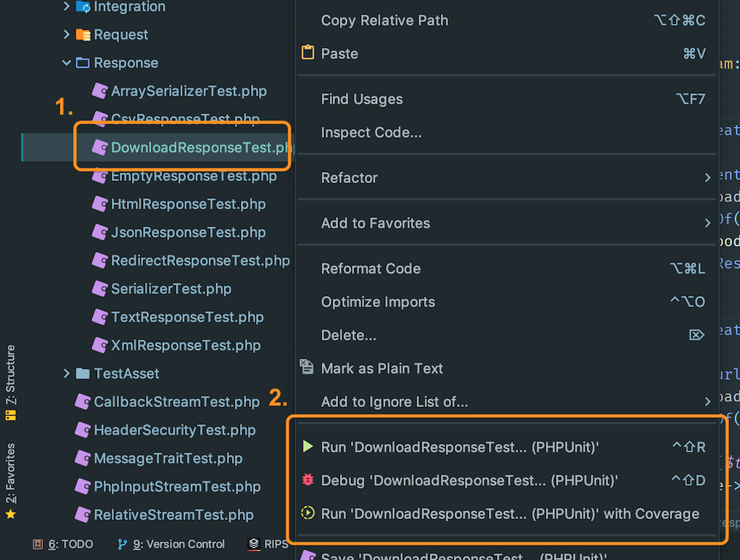
Task: Click the HeaderSecurityTest.php file icon
Action: [82, 430]
